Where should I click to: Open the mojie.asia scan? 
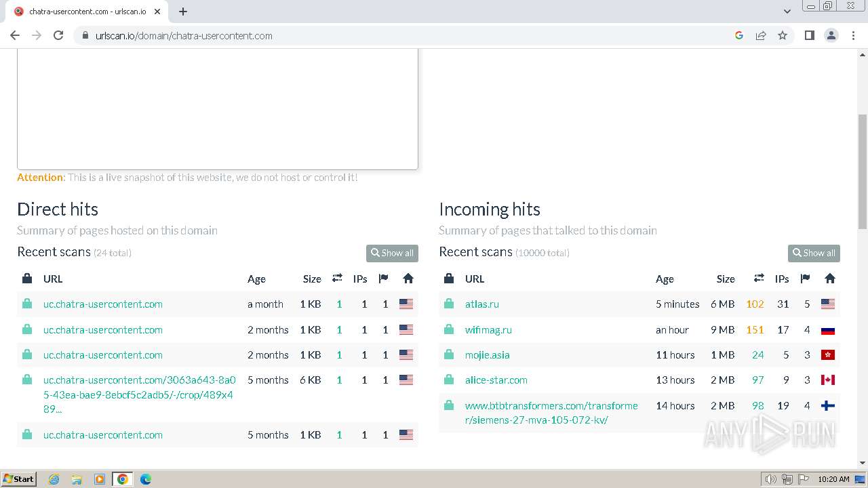[487, 354]
